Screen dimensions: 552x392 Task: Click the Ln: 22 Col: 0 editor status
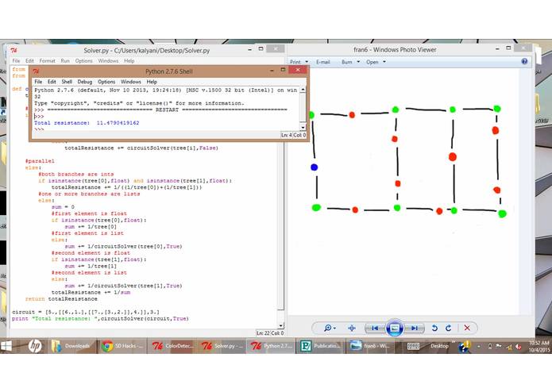[x=270, y=333]
